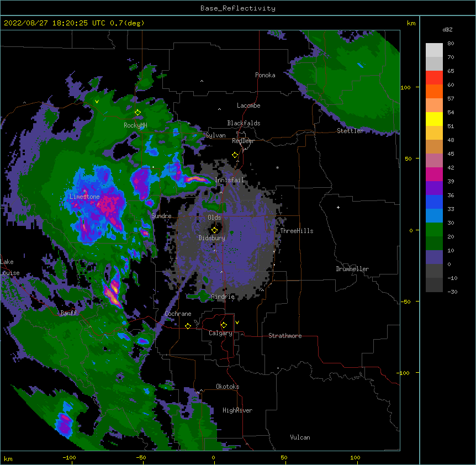Click the Blackfalds city label
476x465 pixels.
[x=244, y=123]
